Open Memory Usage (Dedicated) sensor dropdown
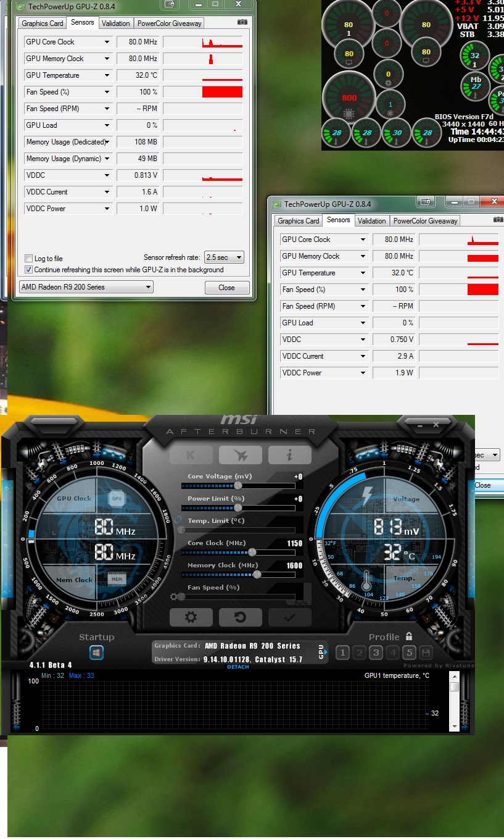The image size is (504, 839). click(x=107, y=142)
